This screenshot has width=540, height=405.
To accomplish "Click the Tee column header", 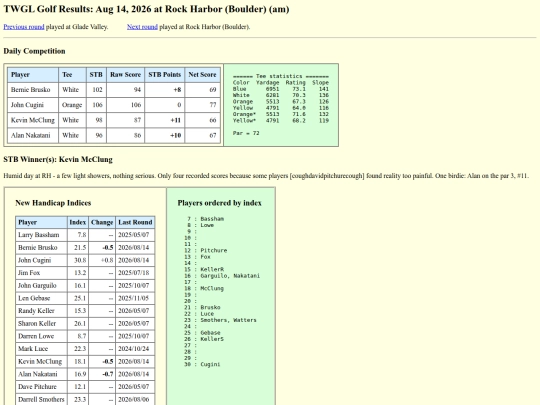I will [x=72, y=75].
